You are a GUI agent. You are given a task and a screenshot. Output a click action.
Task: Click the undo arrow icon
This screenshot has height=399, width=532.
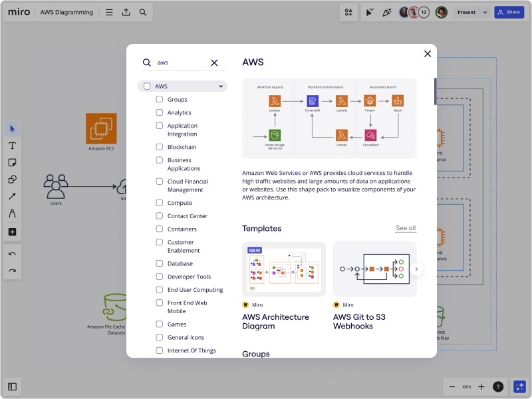click(11, 253)
